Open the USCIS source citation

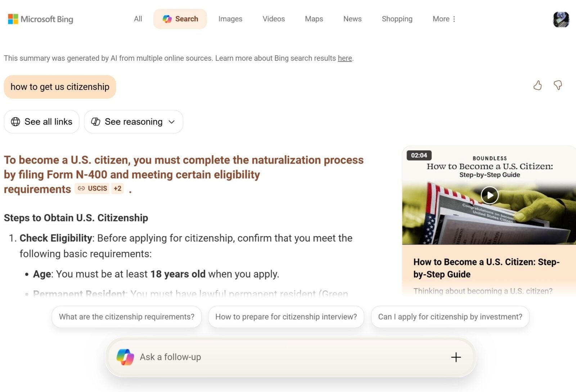pyautogui.click(x=92, y=188)
